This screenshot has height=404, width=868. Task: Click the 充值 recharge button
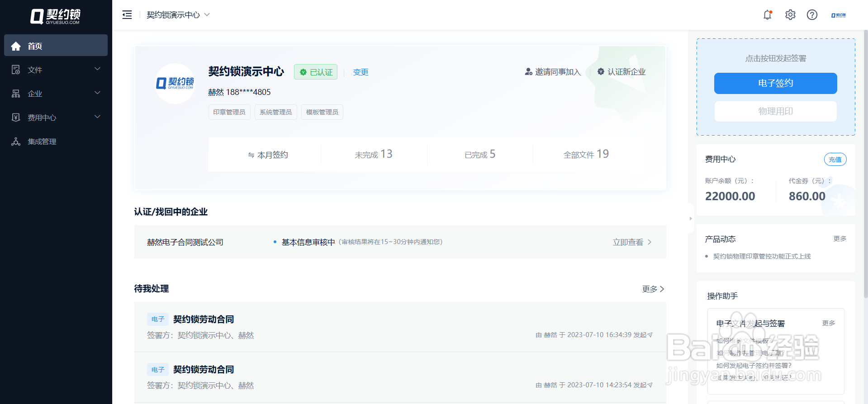pos(835,160)
